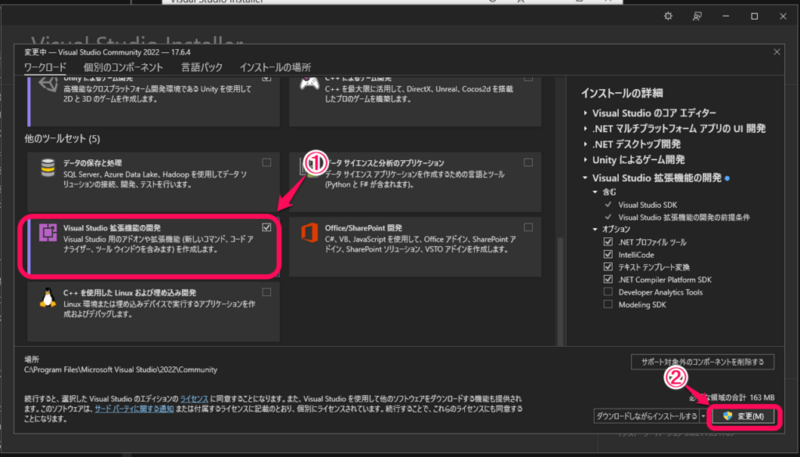This screenshot has height=457, width=800.
Task: Check the Modeling SDK option
Action: (608, 304)
